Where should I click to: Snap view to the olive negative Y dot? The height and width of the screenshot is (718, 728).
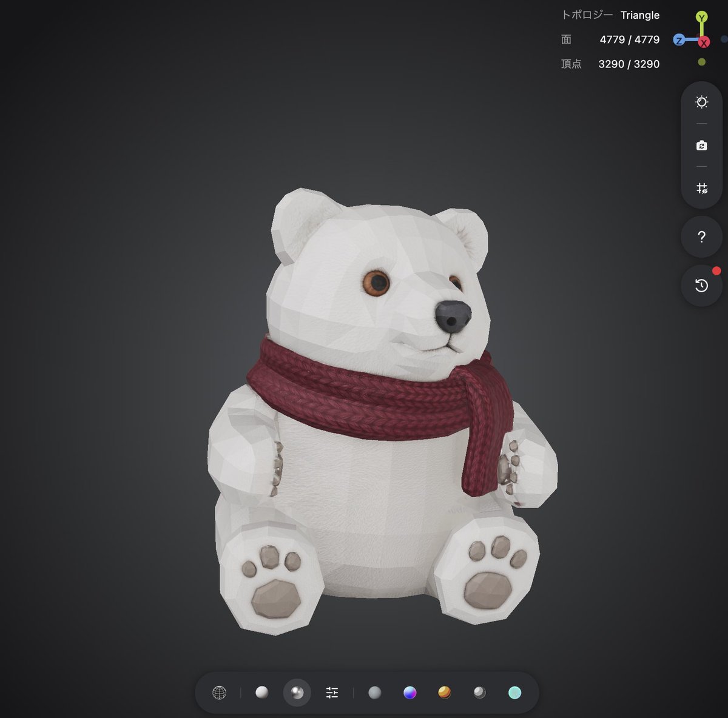(702, 62)
